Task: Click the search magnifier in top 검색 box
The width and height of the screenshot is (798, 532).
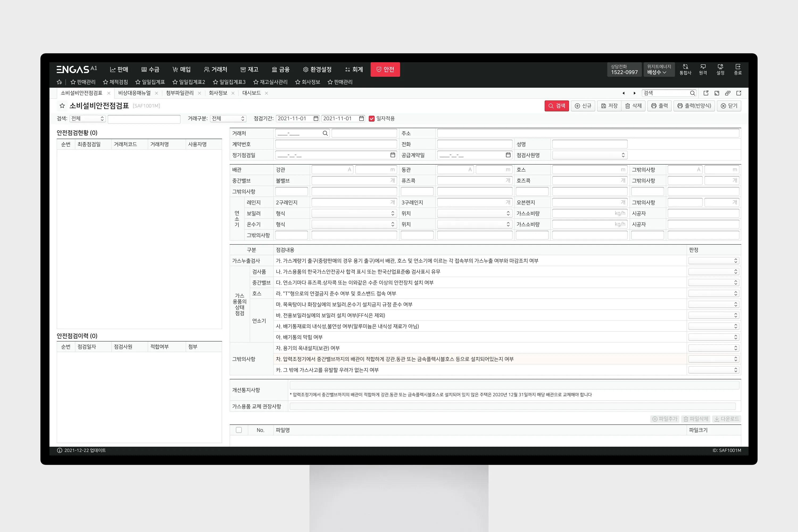Action: click(x=692, y=93)
